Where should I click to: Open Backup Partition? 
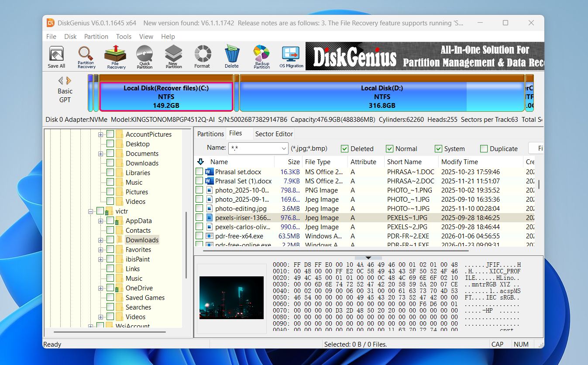point(261,56)
